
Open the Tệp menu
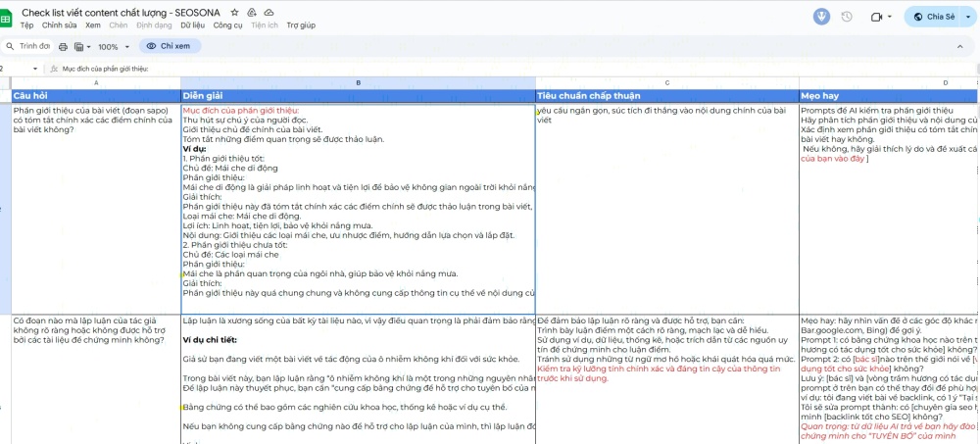tap(26, 25)
